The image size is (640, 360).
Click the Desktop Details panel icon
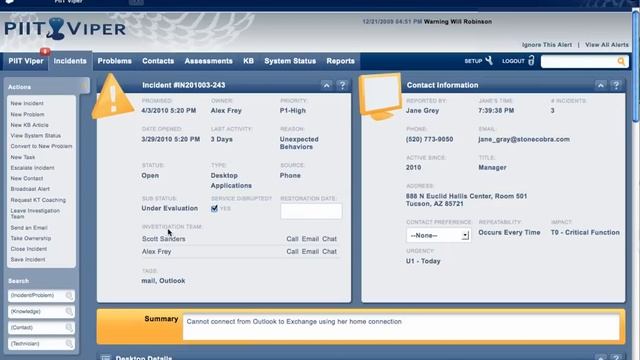pos(105,358)
